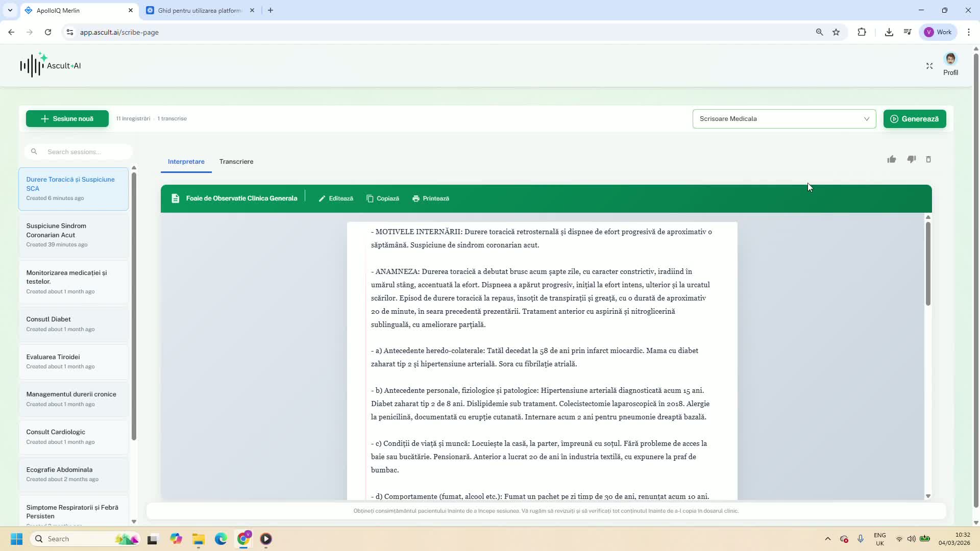
Task: Toggle fullscreen expand icon near Profil
Action: click(929, 66)
